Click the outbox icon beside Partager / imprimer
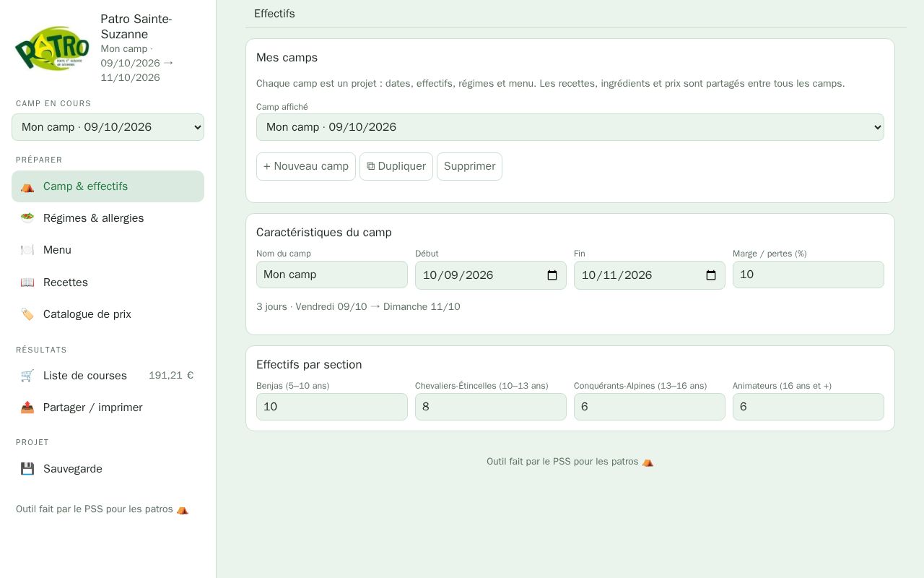Viewport: 924px width, 578px height. click(x=27, y=407)
